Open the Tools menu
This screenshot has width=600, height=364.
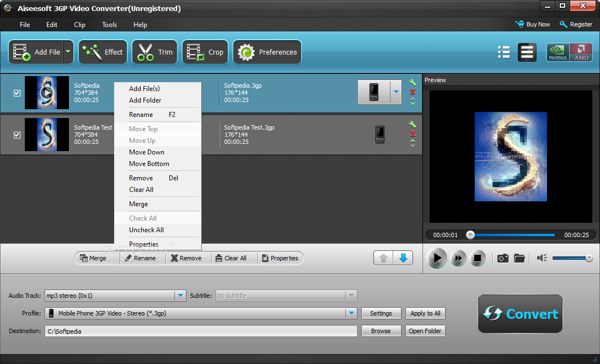pos(109,24)
